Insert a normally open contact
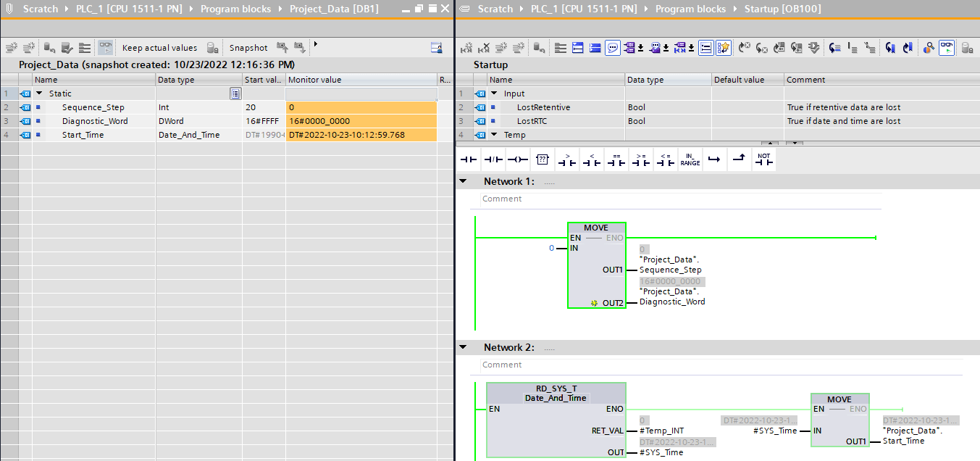Image resolution: width=980 pixels, height=461 pixels. 469,159
